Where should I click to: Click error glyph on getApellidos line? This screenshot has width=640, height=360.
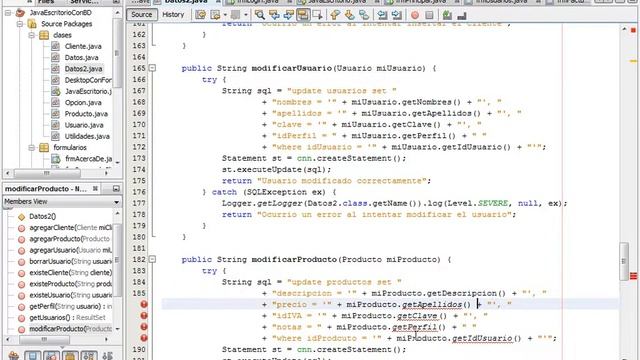coord(144,304)
